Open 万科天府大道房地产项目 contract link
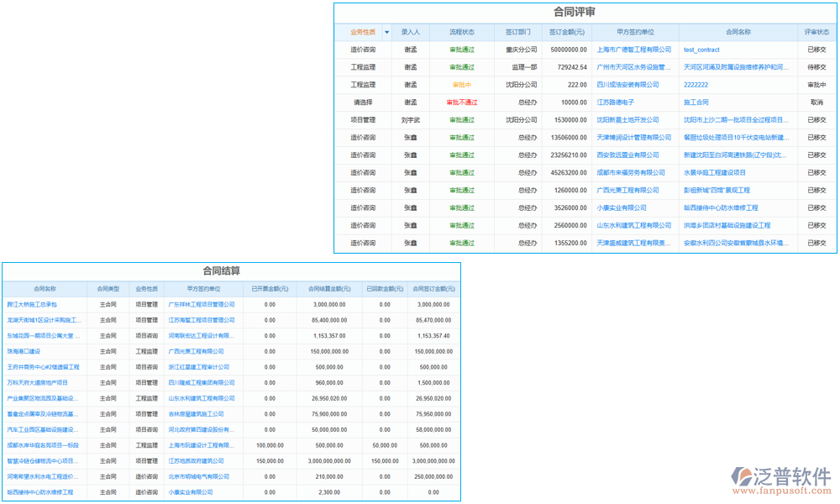The image size is (840, 504). coord(37,383)
